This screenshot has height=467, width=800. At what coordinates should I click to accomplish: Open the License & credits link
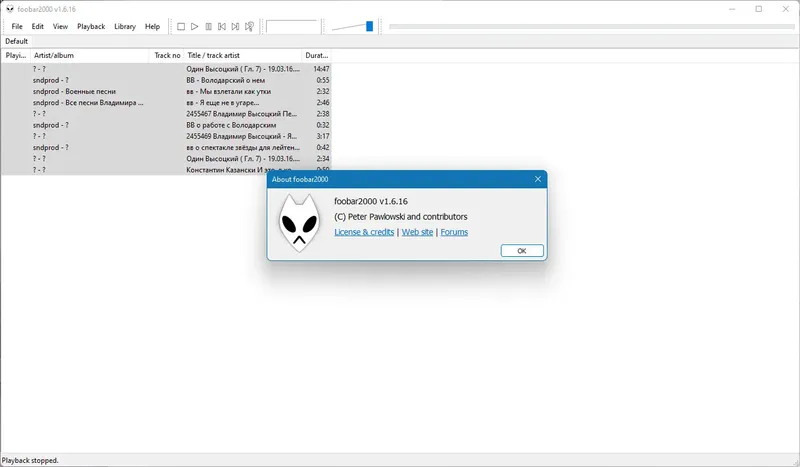364,232
